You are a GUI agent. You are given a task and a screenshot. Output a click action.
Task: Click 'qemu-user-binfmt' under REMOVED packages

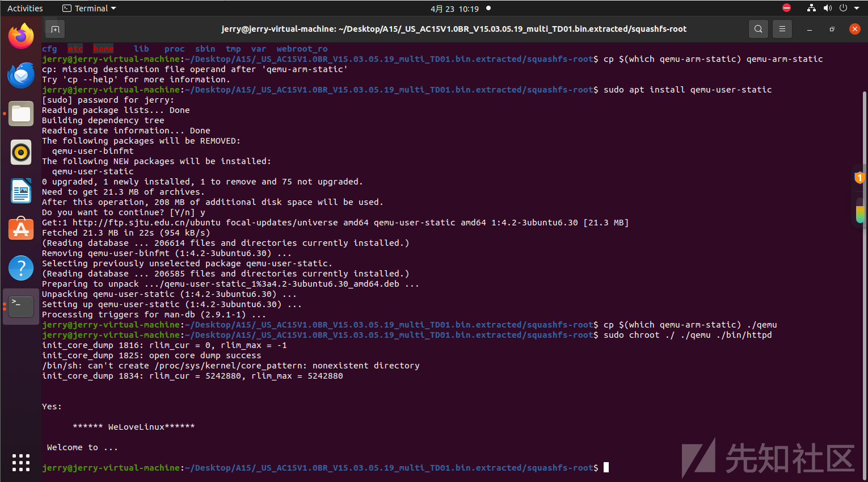(x=93, y=151)
